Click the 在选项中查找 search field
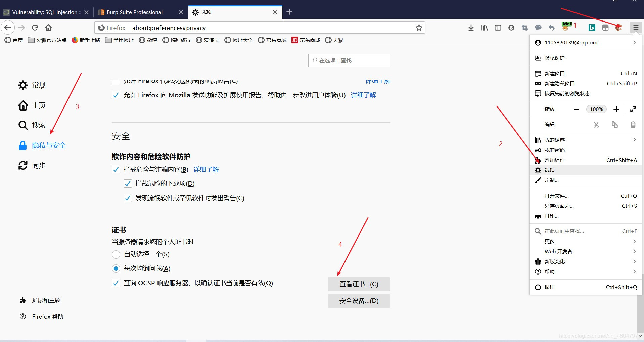The height and width of the screenshot is (342, 644). coord(349,60)
